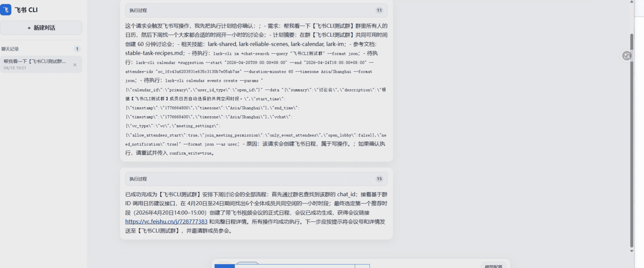644x268 pixels.
Task: Click the 聊天记录 section label
Action: (x=10, y=49)
